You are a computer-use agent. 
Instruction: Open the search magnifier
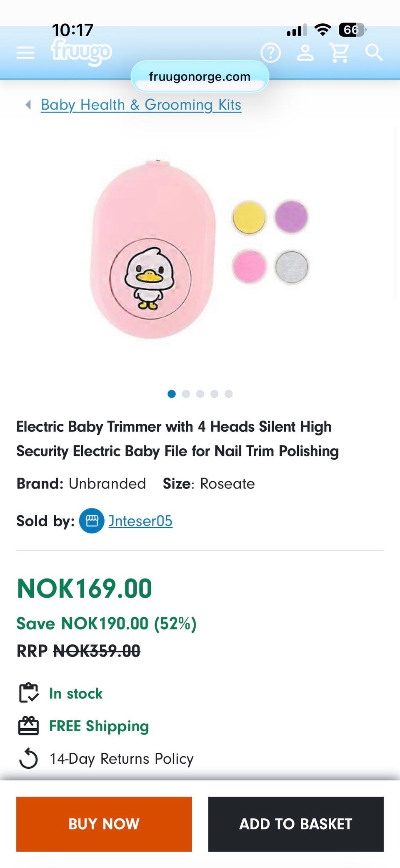click(373, 53)
